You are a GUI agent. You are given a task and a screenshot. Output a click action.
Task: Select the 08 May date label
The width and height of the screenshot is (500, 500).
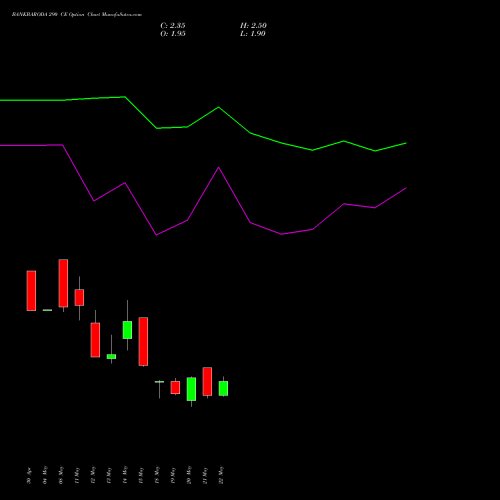click(x=61, y=475)
